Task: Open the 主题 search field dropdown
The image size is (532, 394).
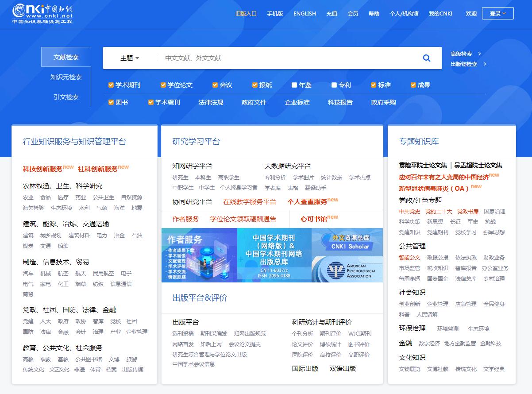Action: click(128, 58)
